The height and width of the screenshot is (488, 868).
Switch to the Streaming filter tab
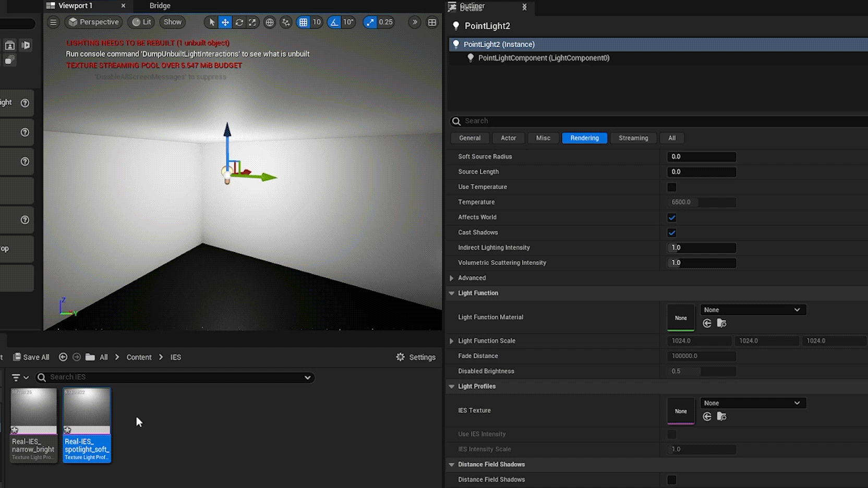tap(633, 138)
